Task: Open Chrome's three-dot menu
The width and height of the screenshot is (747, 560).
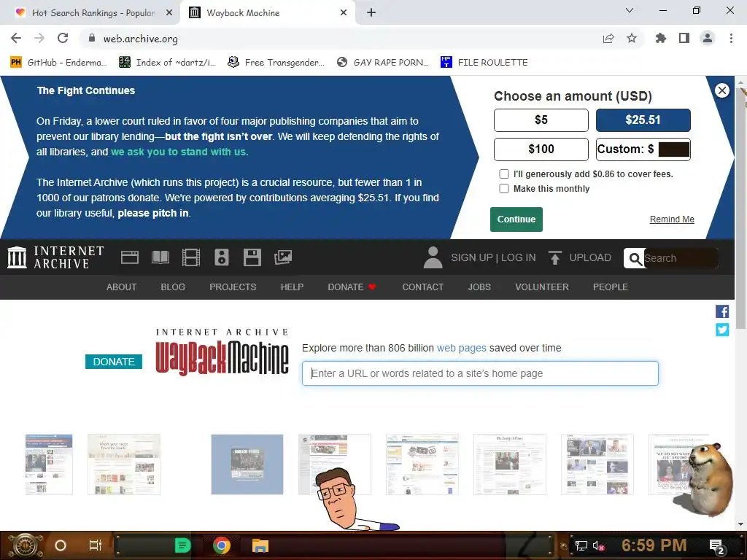Action: pyautogui.click(x=731, y=38)
